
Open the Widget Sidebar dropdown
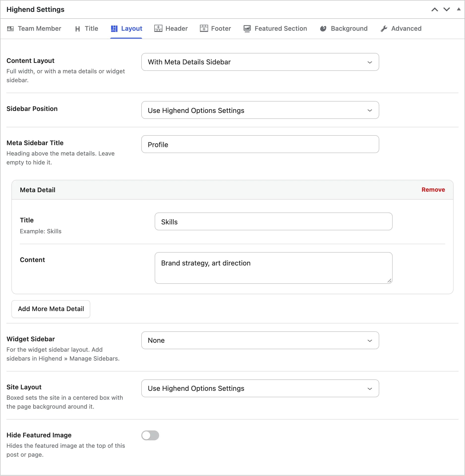tap(260, 340)
